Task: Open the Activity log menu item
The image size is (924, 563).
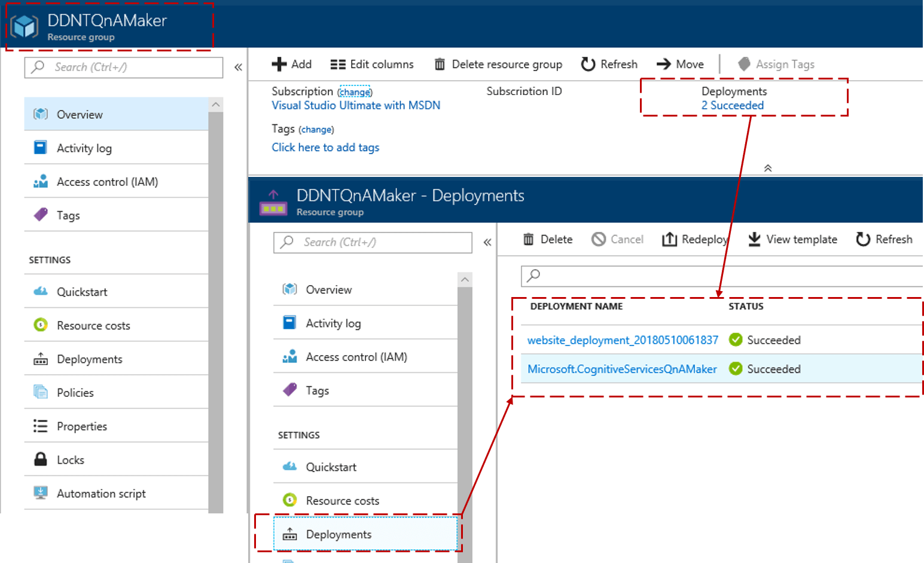Action: pos(84,148)
